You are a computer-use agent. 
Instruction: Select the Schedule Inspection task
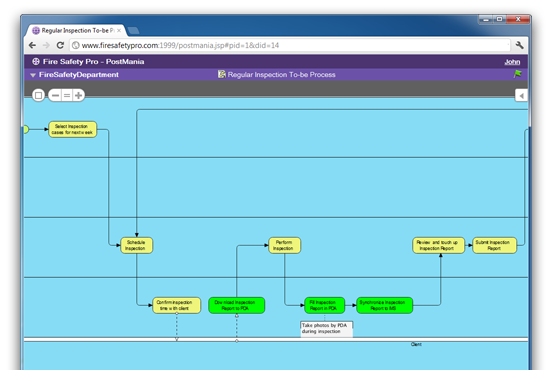click(x=136, y=245)
